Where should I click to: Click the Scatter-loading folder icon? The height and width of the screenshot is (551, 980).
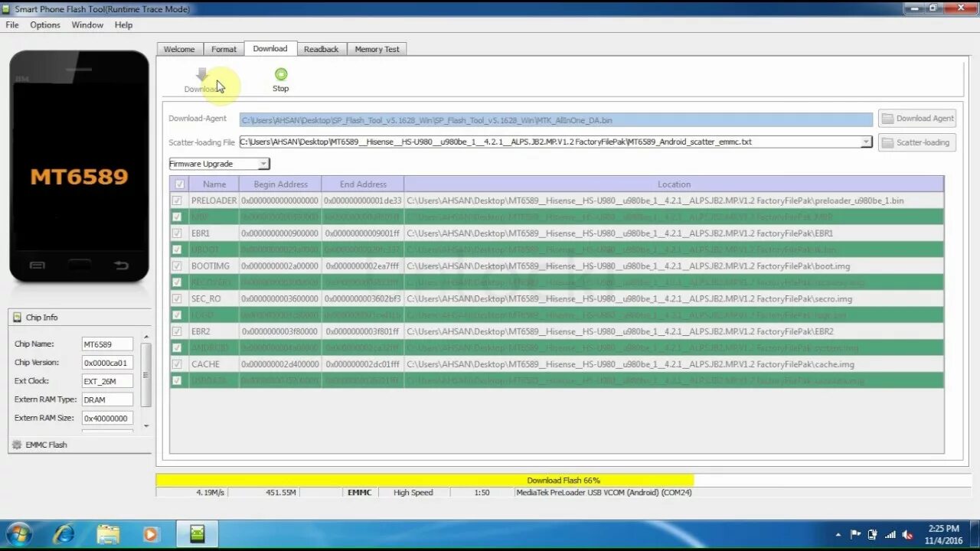887,142
